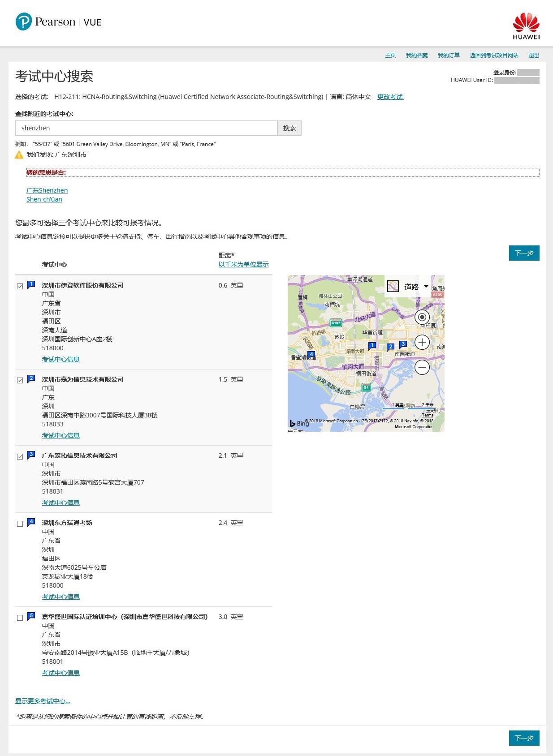
Task: Zoom in with the map plus button
Action: pos(422,342)
